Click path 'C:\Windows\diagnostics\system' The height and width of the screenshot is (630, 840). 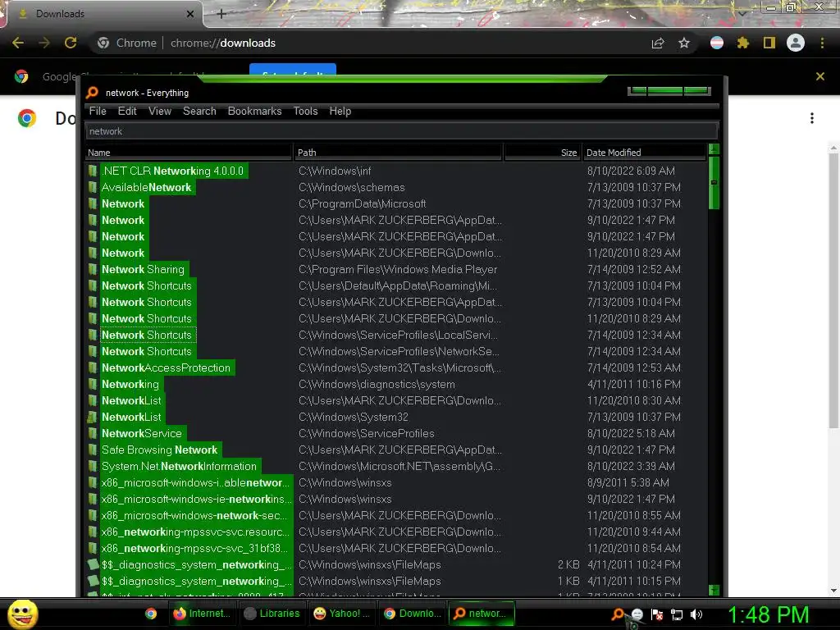click(377, 384)
